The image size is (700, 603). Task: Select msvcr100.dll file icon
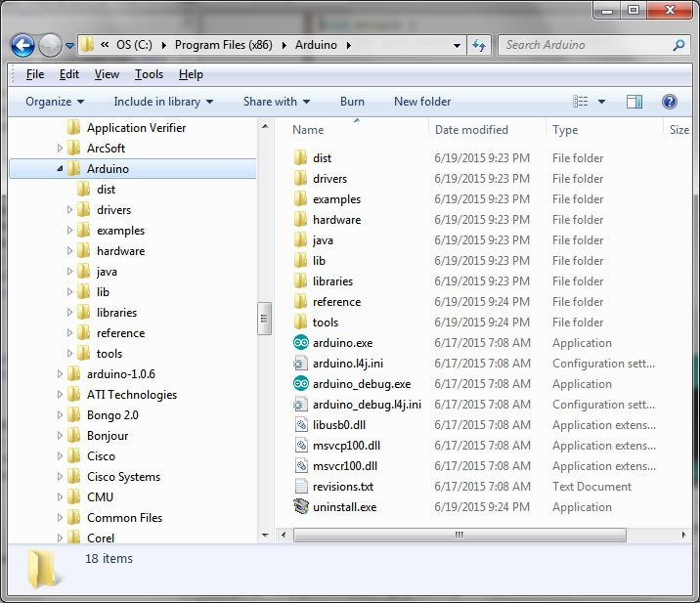pyautogui.click(x=301, y=466)
